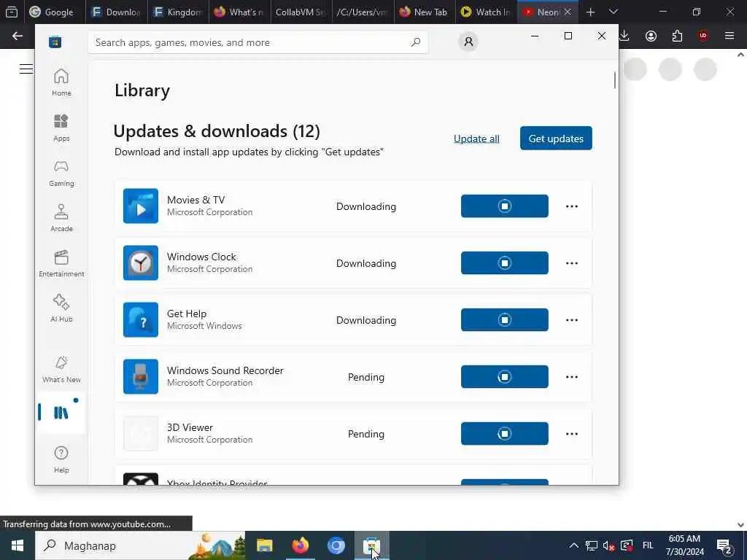Click the taskbar search box Maghanap
This screenshot has width=747, height=560.
pyautogui.click(x=140, y=545)
